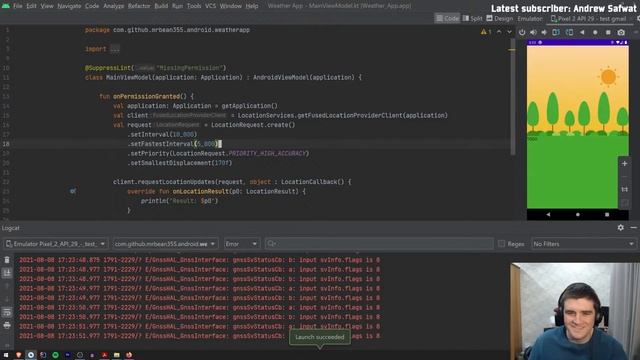Click the emulator toolbar Home circle

595,32
